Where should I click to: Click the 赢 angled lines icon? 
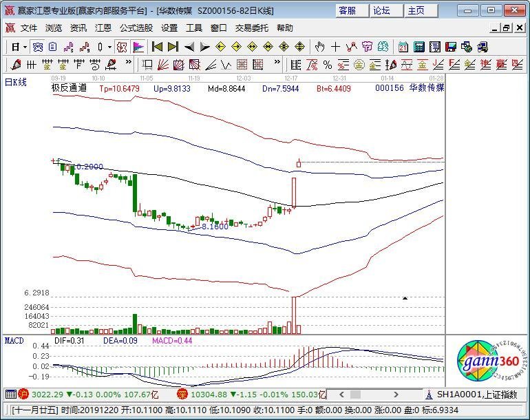pyautogui.click(x=502, y=64)
